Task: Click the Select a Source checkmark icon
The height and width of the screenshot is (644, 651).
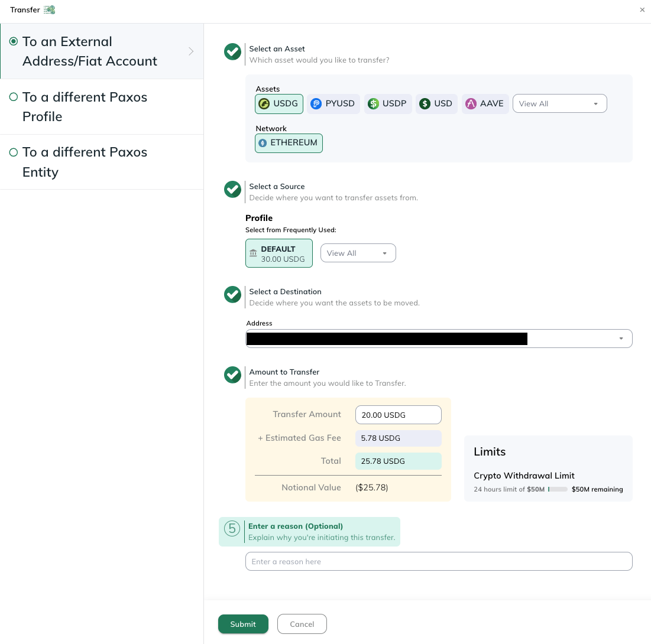Action: click(232, 190)
